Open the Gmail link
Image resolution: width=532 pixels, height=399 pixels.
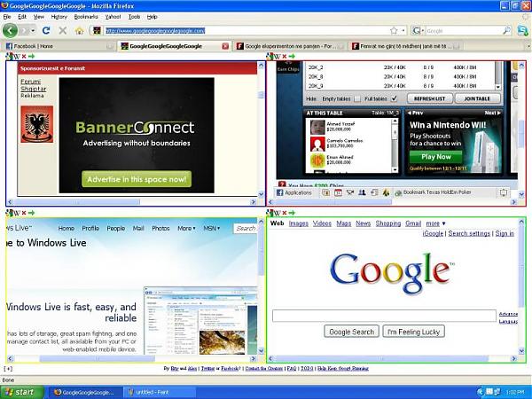[413, 223]
